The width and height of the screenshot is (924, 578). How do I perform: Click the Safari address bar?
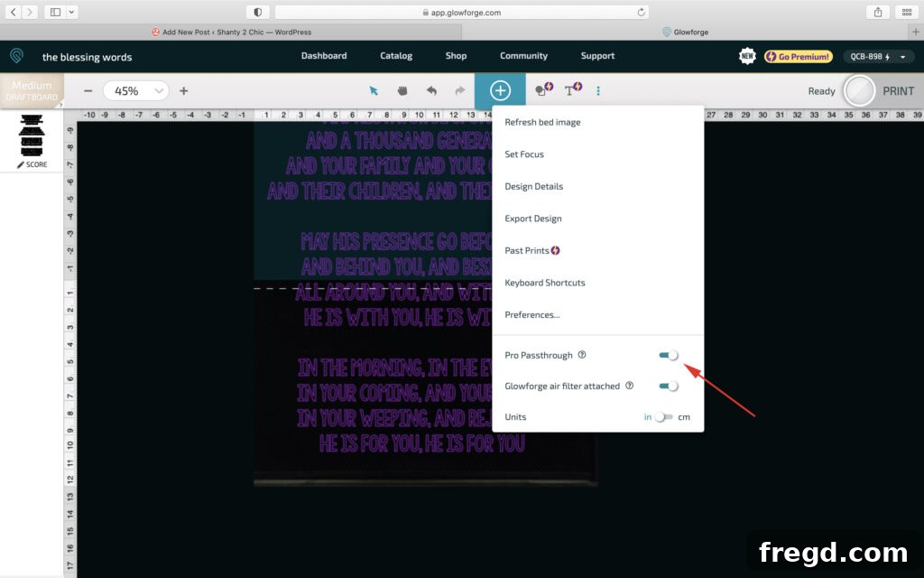point(461,13)
